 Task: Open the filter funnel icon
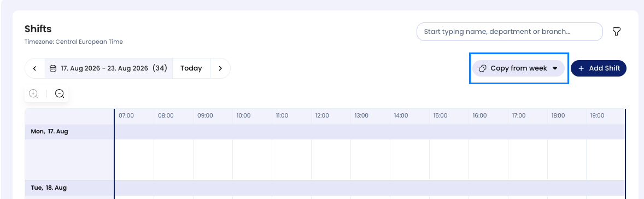click(616, 32)
